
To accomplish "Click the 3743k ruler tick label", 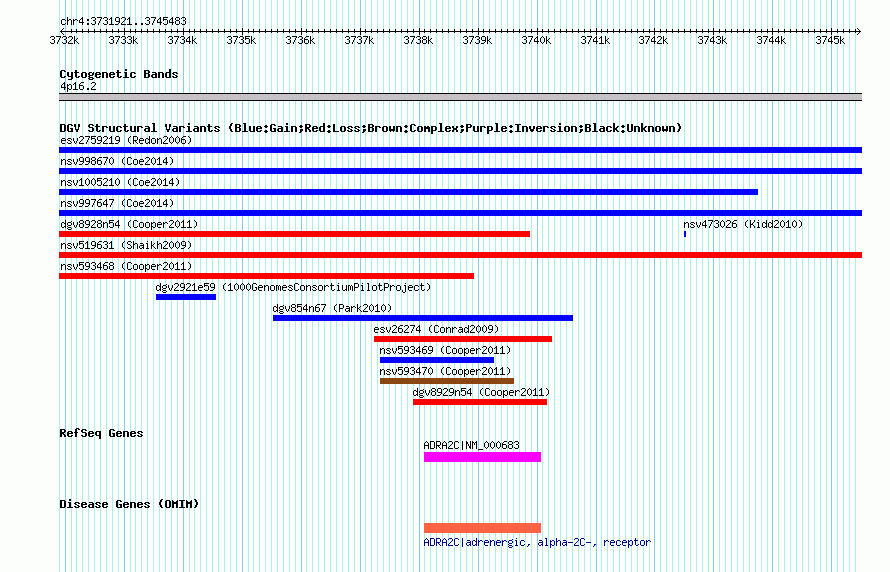I will pos(712,40).
